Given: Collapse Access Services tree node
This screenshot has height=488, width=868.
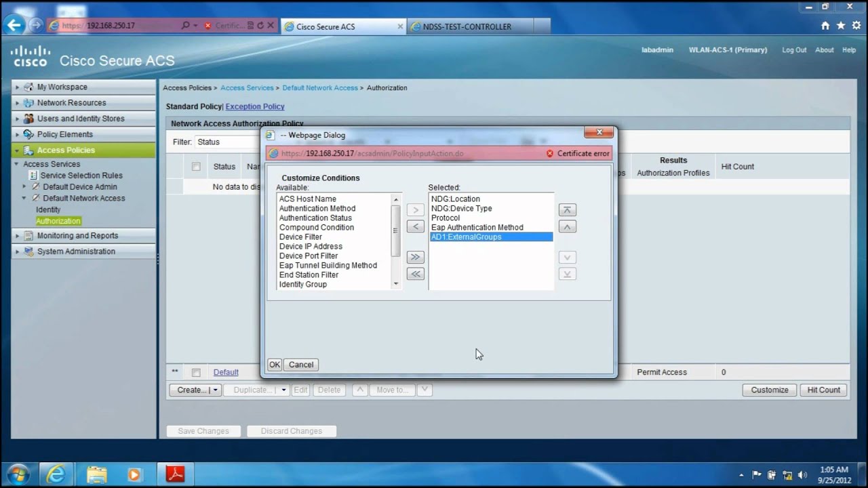Looking at the screenshot, I should [16, 164].
